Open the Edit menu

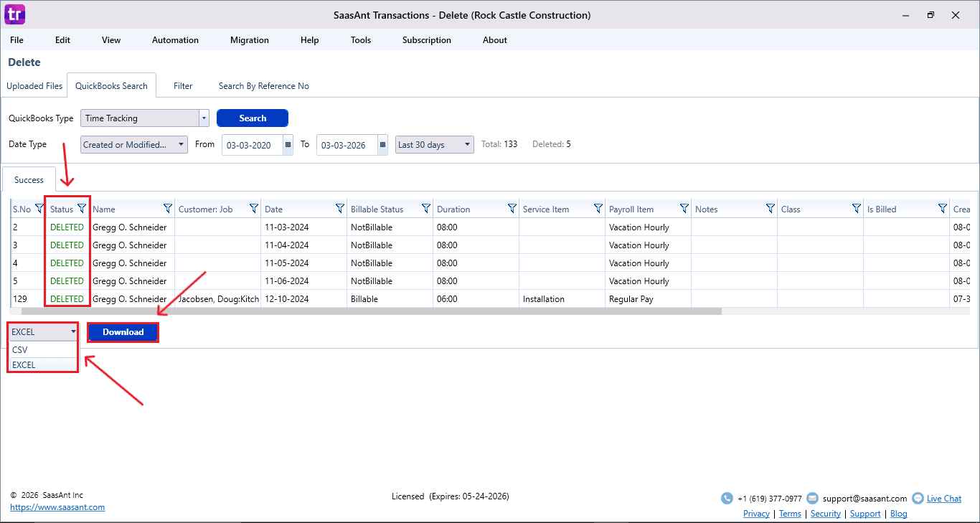tap(63, 40)
